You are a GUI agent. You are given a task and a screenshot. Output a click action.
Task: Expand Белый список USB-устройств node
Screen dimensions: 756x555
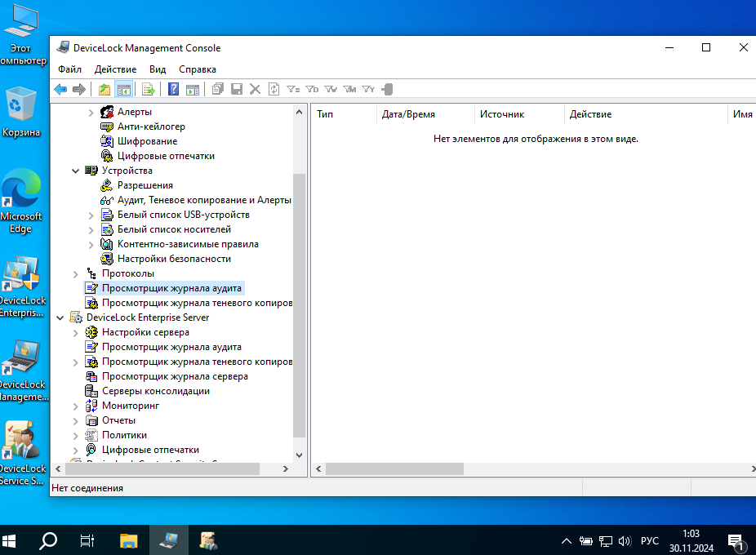click(91, 215)
